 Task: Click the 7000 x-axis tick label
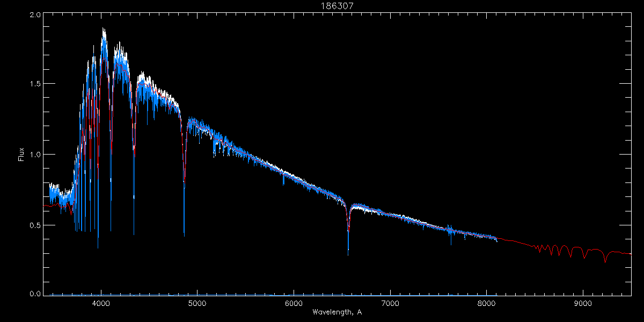pyautogui.click(x=390, y=303)
